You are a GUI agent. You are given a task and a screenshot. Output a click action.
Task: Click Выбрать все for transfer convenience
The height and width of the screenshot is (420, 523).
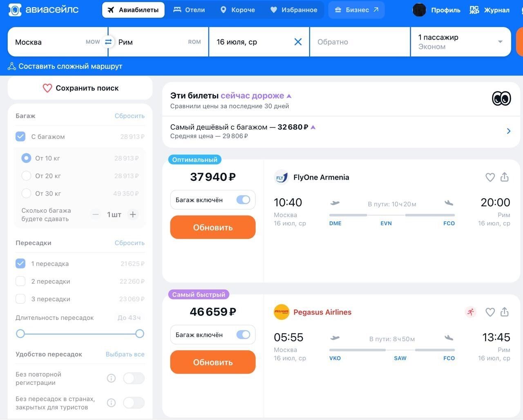coord(125,354)
